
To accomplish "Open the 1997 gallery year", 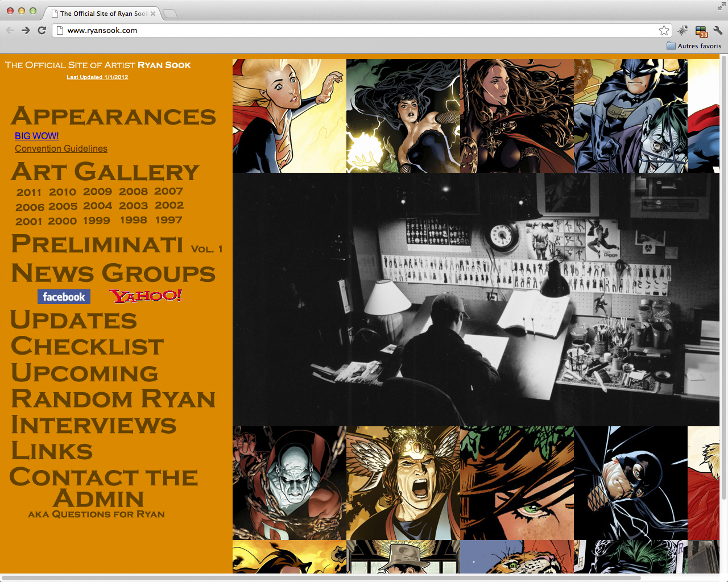I will [168, 220].
